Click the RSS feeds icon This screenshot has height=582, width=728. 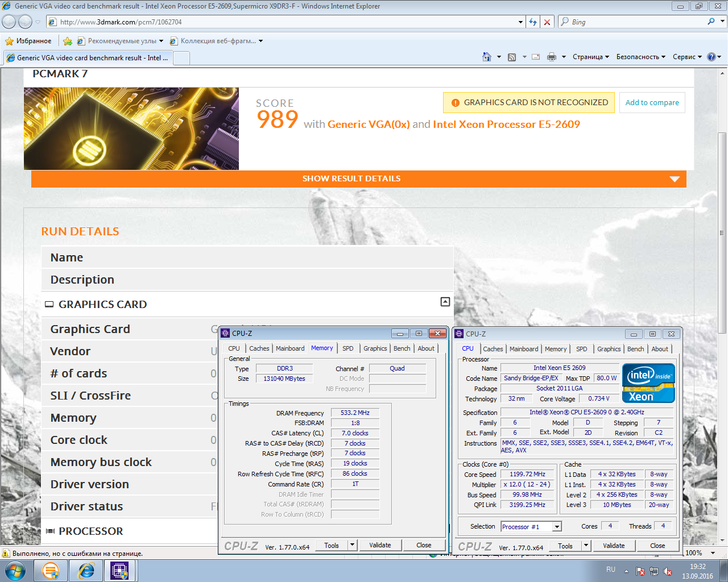(512, 57)
